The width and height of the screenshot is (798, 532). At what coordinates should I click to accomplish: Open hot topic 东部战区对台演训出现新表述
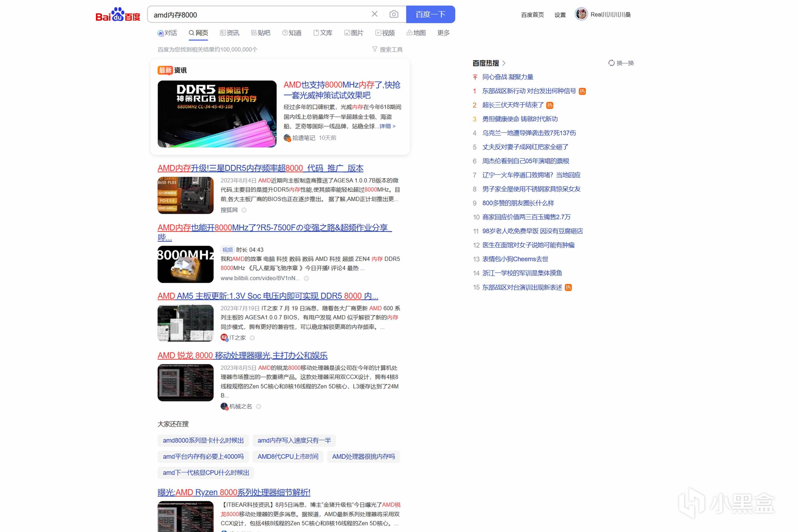coord(522,287)
